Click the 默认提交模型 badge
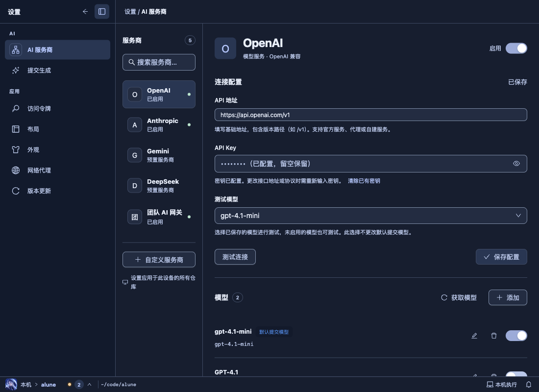539x392 pixels. [274, 332]
